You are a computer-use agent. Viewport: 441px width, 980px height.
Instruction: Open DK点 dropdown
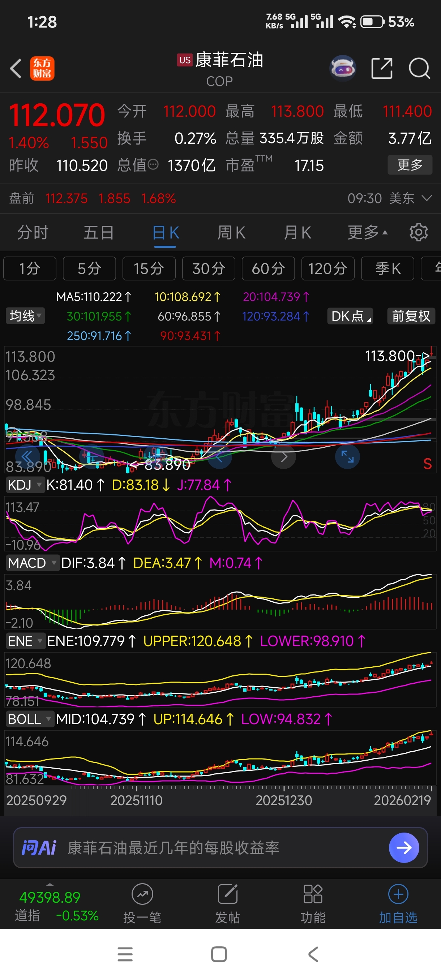click(x=350, y=316)
